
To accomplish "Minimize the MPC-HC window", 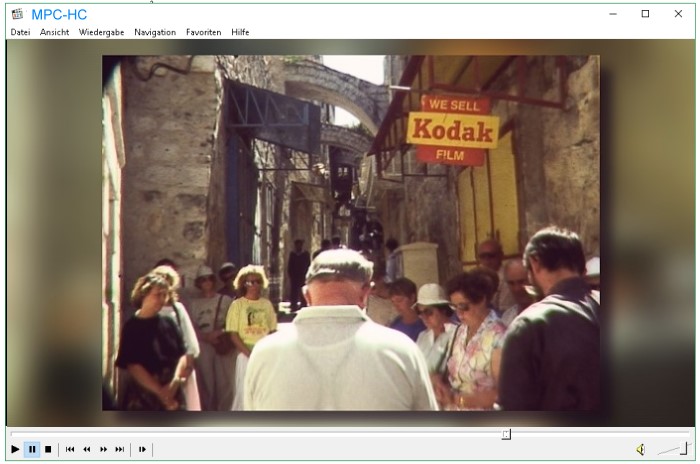I will tap(613, 14).
